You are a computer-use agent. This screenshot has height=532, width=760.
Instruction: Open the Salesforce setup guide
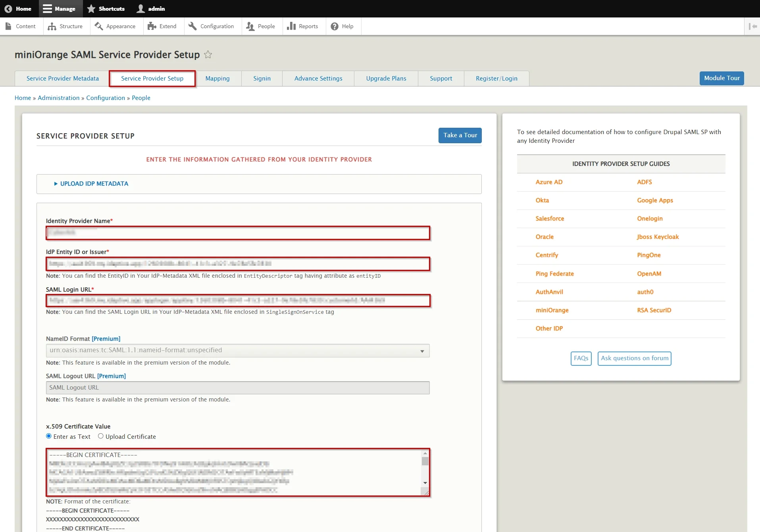click(550, 219)
